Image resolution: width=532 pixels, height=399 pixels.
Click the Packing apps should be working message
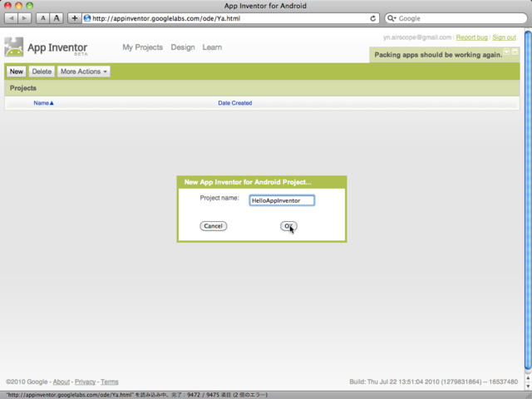[438, 55]
